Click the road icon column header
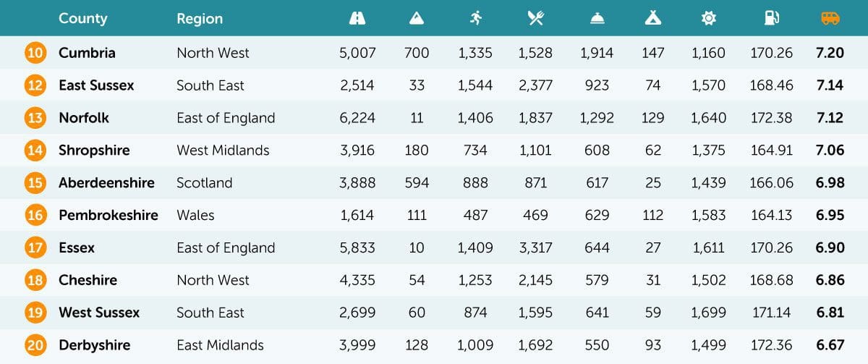The width and height of the screenshot is (868, 364). (x=357, y=19)
